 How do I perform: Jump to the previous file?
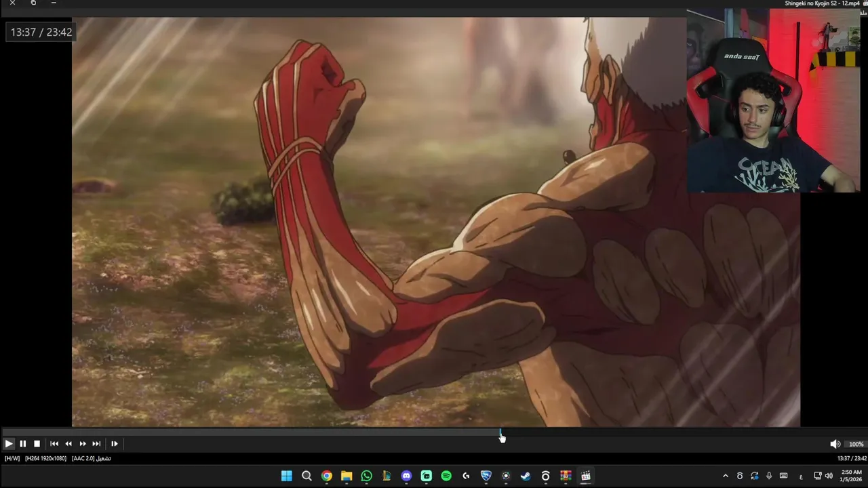54,443
